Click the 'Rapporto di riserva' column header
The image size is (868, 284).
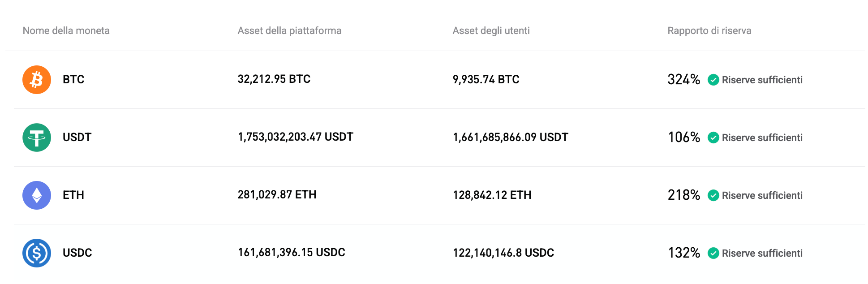pyautogui.click(x=709, y=31)
